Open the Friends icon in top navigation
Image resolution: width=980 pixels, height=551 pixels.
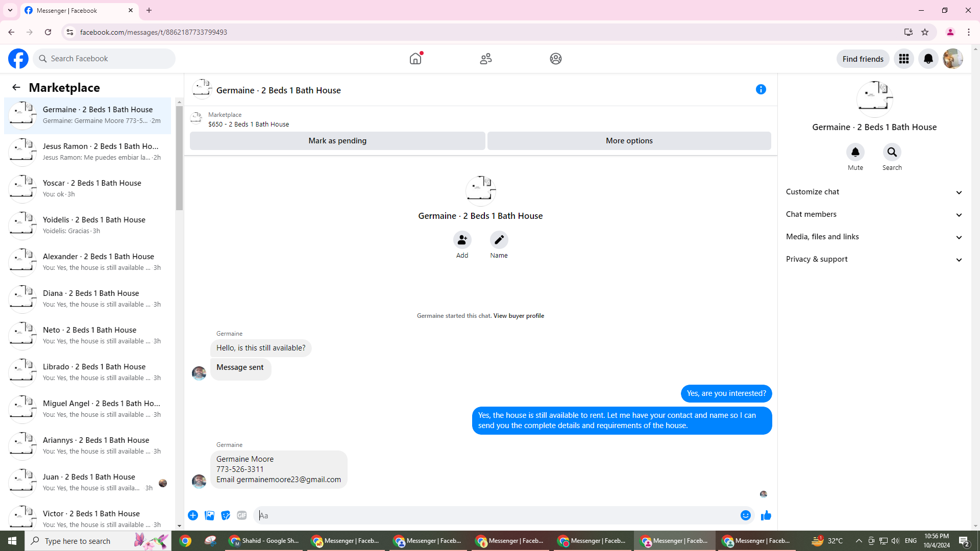[486, 59]
